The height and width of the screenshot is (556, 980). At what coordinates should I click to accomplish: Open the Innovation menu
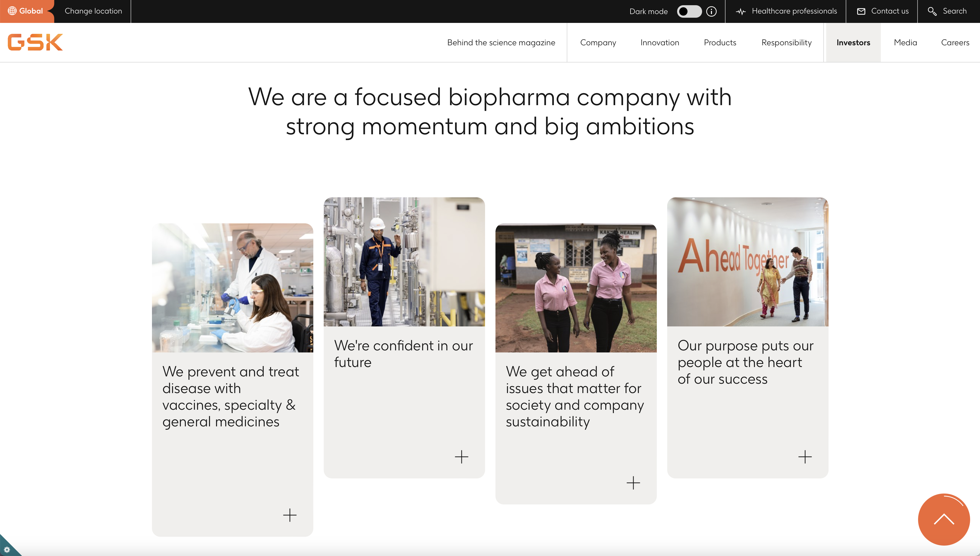coord(660,42)
